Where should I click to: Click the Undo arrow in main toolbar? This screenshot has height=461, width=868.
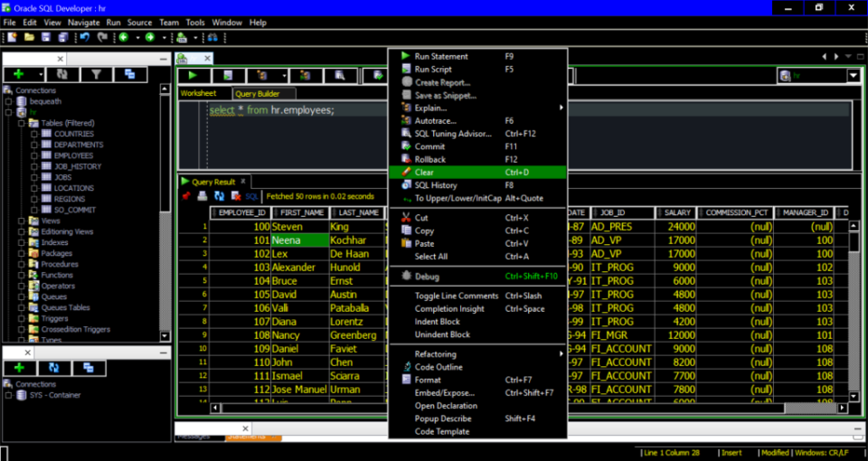tap(84, 37)
